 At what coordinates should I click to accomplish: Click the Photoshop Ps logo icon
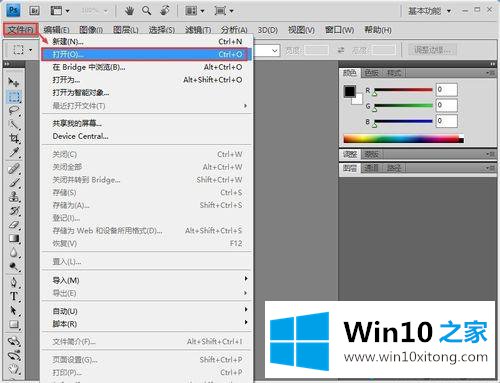click(13, 10)
